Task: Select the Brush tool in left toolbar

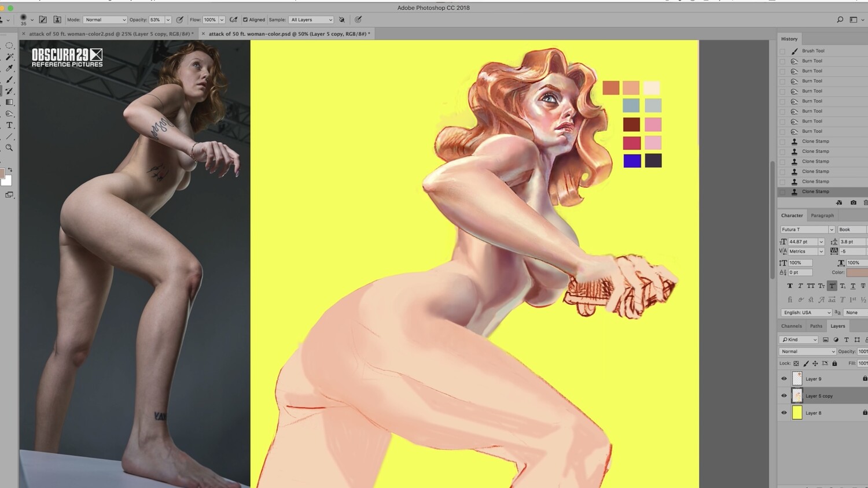Action: 9,80
